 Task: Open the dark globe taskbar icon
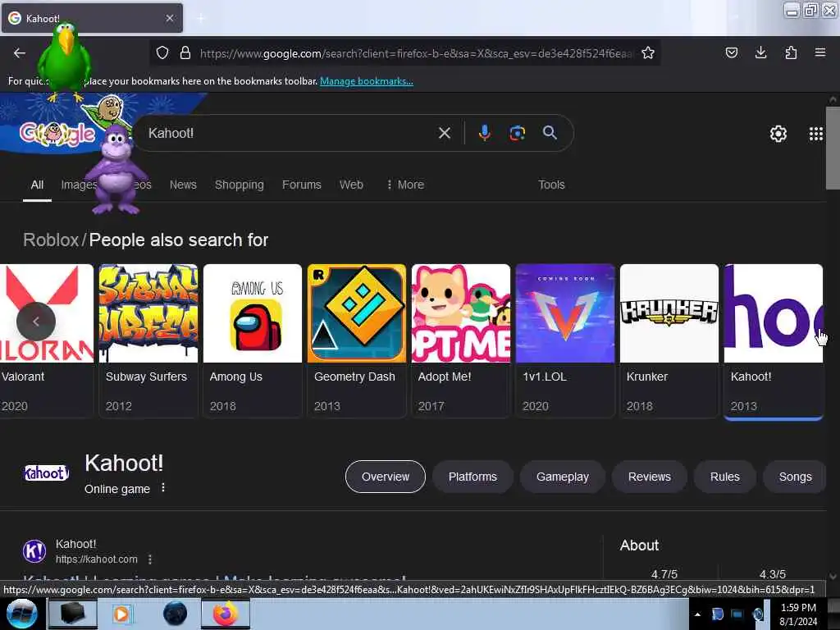(176, 614)
